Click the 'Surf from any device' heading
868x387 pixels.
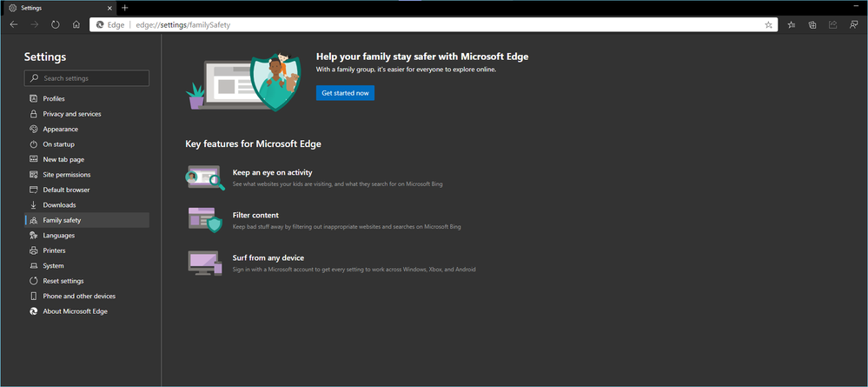[x=268, y=257]
